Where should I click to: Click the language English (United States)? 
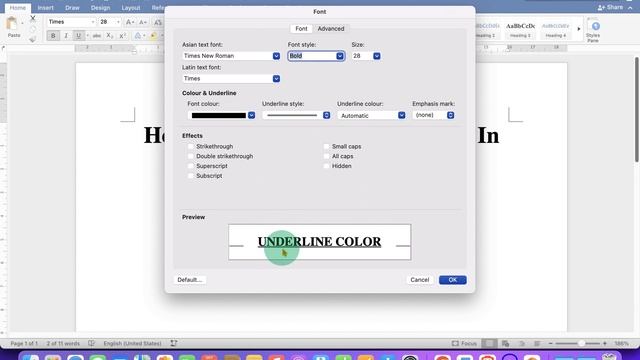tap(132, 344)
